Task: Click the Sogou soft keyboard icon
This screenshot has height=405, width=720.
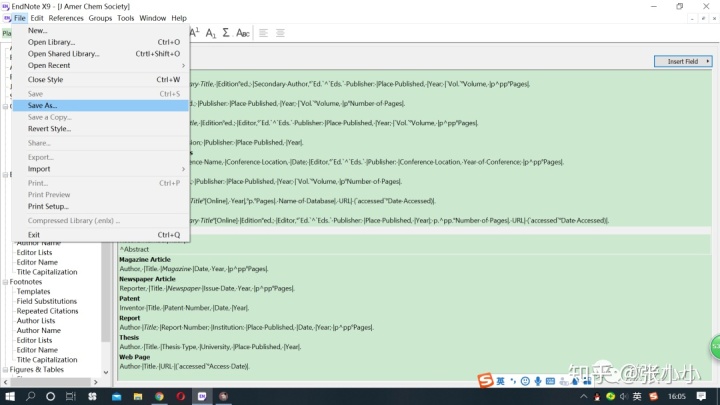Action: (x=550, y=381)
